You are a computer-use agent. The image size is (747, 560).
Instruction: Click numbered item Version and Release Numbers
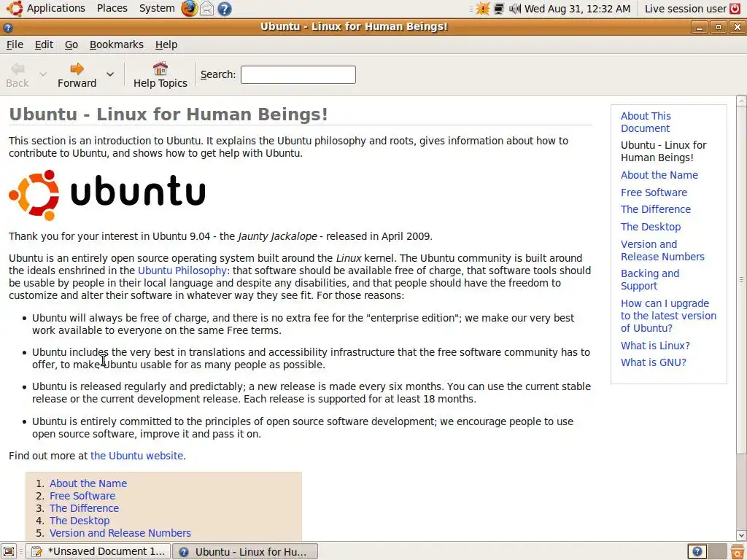120,533
